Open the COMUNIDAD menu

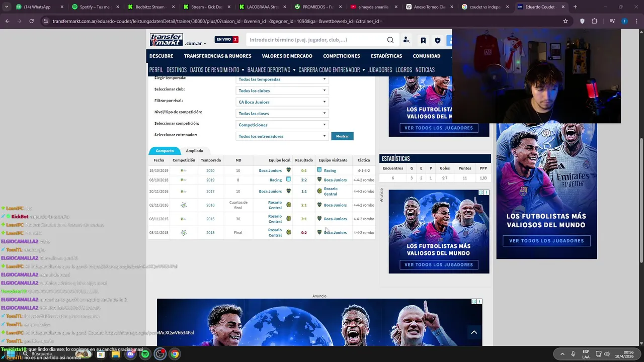[427, 56]
